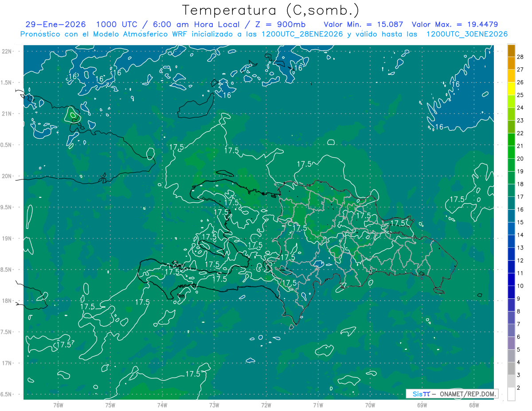Click the brown swatch above 28 in color scale

pos(511,50)
